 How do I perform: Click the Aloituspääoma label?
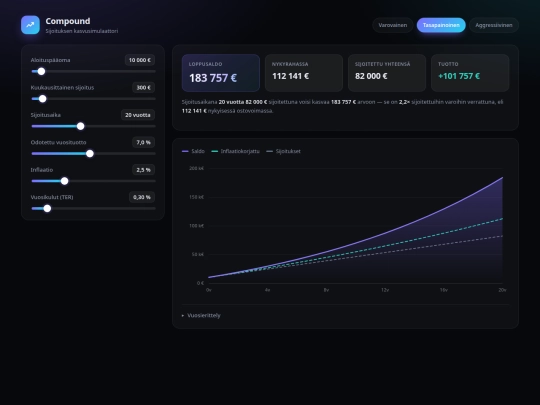pyautogui.click(x=50, y=60)
